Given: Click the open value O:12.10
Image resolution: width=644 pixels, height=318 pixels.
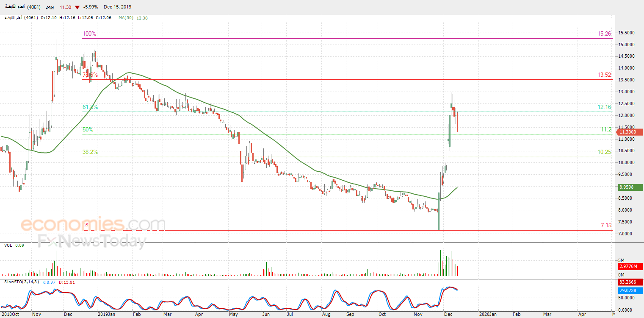Looking at the screenshot, I should click(x=49, y=18).
